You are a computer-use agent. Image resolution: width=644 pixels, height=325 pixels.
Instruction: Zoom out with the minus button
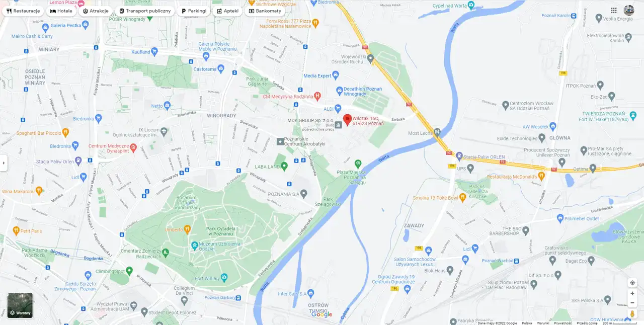tap(632, 303)
